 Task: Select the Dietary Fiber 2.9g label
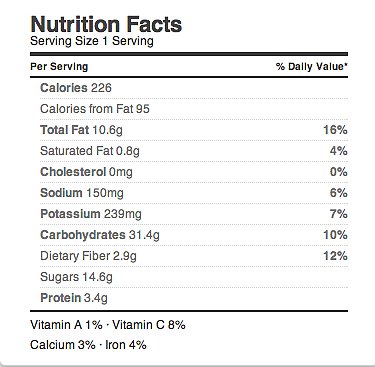pyautogui.click(x=88, y=256)
